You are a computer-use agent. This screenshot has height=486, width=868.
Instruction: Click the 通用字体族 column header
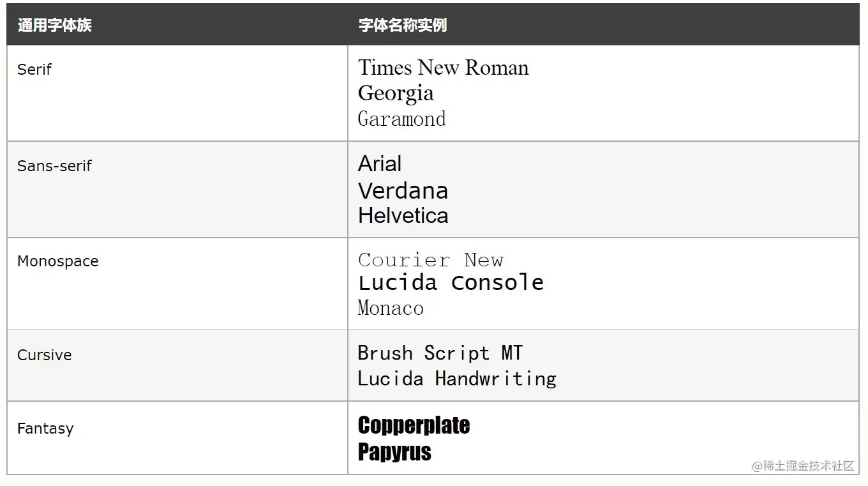tap(54, 26)
